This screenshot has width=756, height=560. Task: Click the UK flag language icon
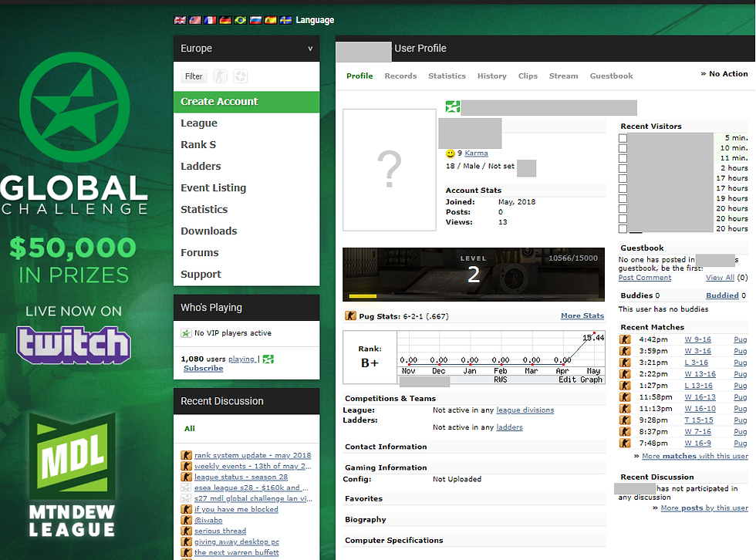point(180,20)
